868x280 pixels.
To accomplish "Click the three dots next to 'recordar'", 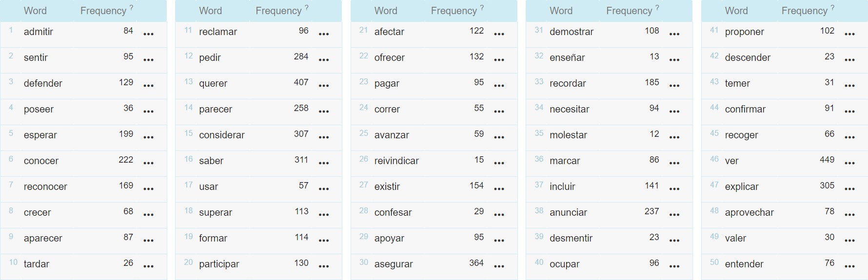I will click(674, 86).
